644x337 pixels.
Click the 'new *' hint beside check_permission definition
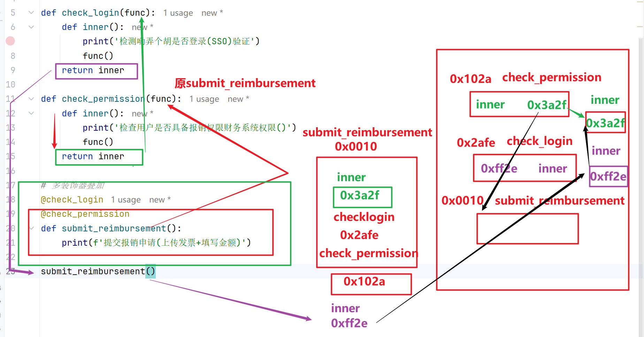[238, 99]
